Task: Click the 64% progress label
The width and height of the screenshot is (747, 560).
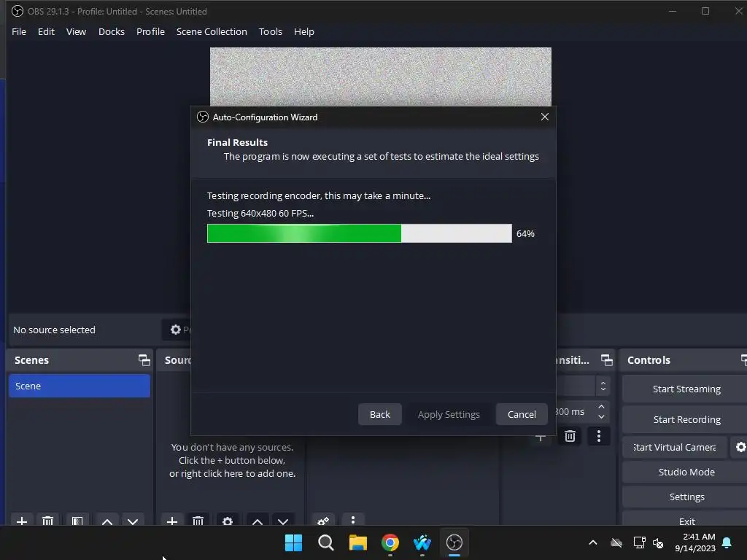Action: tap(525, 234)
